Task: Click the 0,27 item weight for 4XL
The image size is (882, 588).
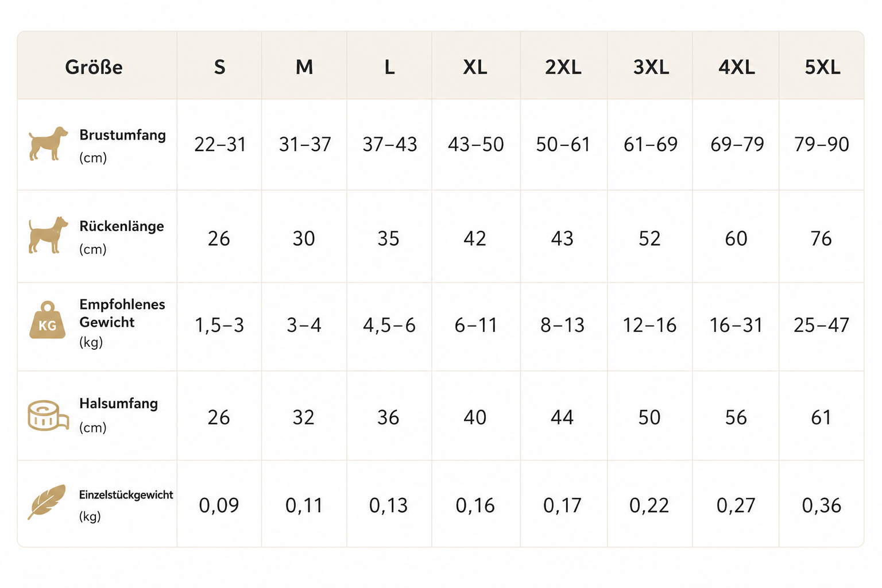Action: (736, 505)
